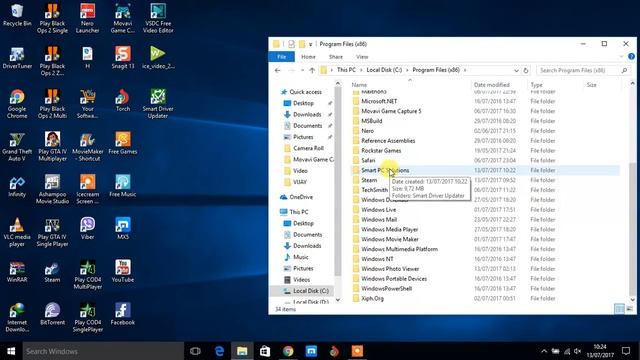The image size is (640, 360).
Task: Select This PC tree item
Action: tap(299, 212)
